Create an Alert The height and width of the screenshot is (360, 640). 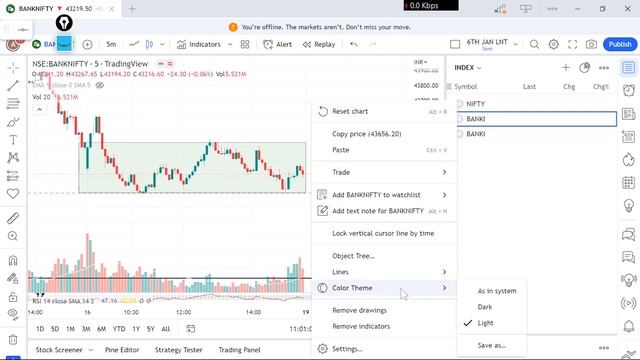278,44
